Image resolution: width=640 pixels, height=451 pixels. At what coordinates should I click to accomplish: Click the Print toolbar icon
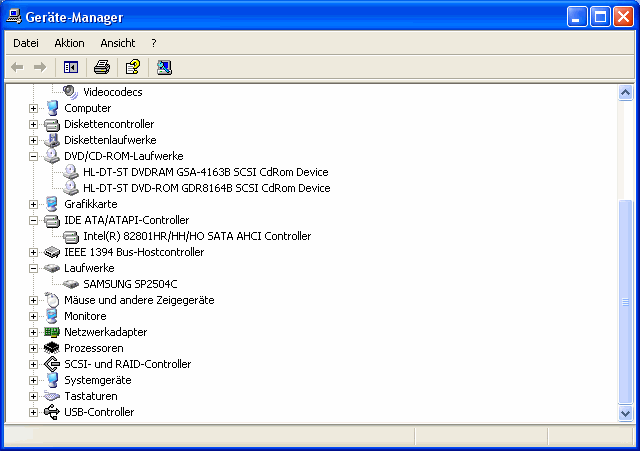[x=102, y=67]
